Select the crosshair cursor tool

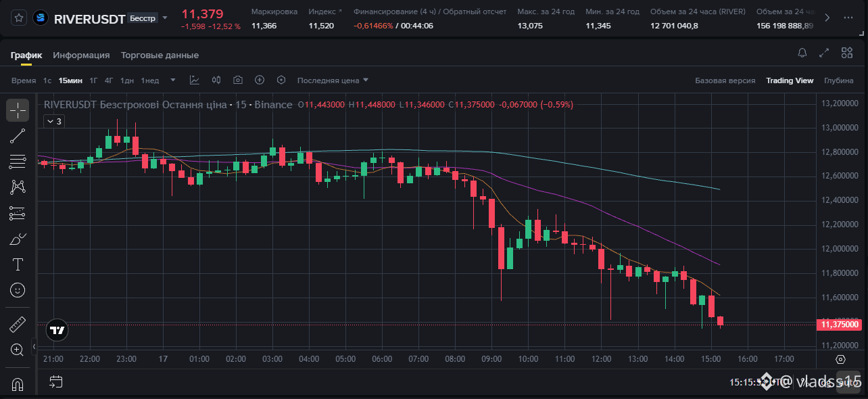(18, 110)
